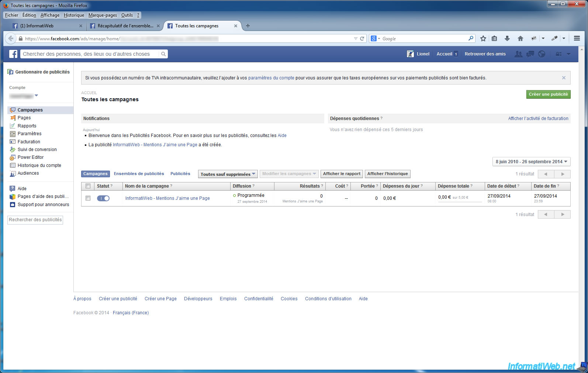Open Pages in left sidebar
The height and width of the screenshot is (373, 588).
tap(24, 118)
